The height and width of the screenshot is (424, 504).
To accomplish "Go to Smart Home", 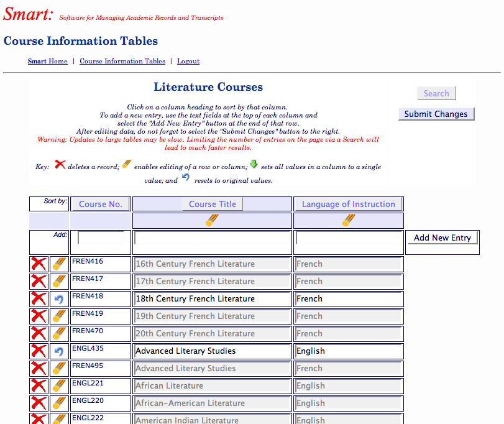I will click(48, 61).
